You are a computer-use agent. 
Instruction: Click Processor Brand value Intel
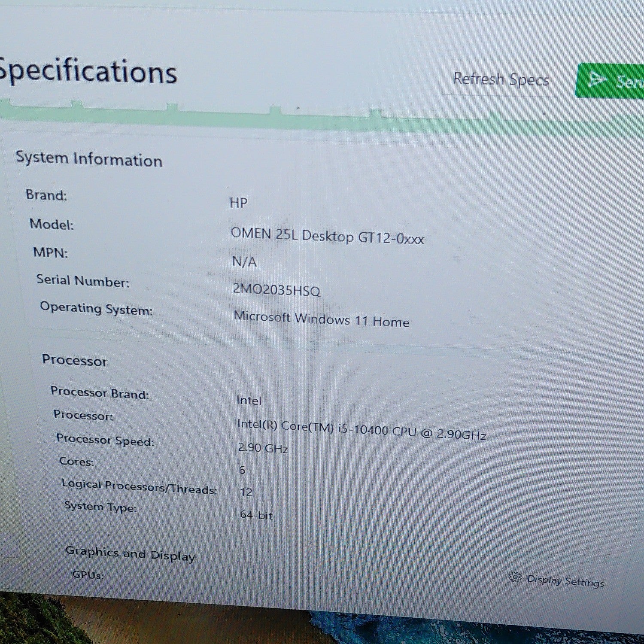tap(249, 400)
